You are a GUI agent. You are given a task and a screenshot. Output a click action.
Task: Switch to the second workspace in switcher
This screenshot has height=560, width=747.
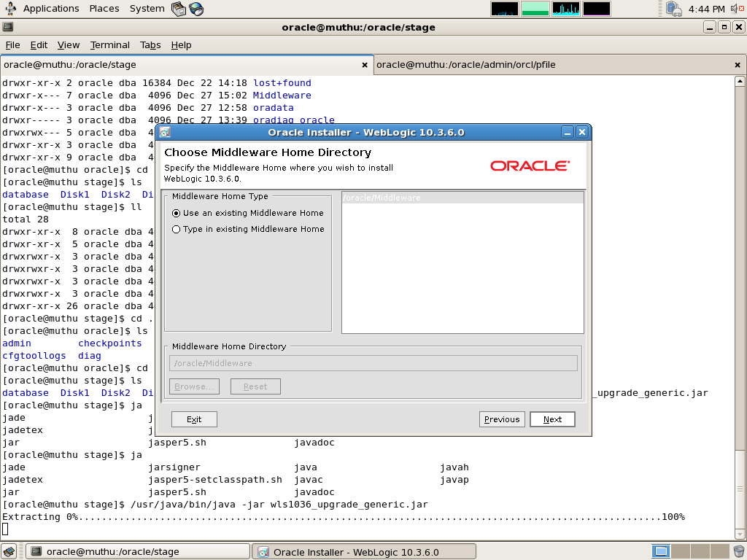point(681,551)
